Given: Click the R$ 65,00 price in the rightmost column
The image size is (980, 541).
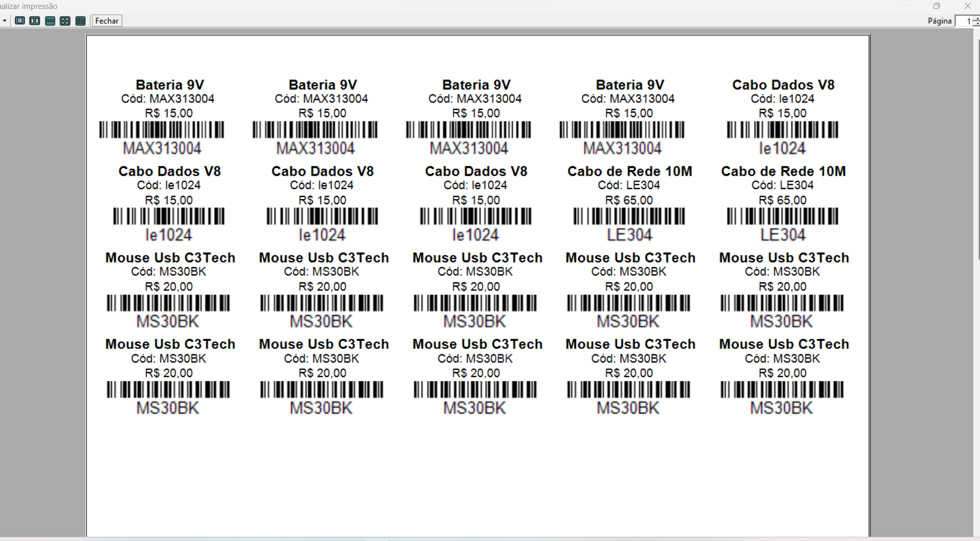Looking at the screenshot, I should [782, 200].
